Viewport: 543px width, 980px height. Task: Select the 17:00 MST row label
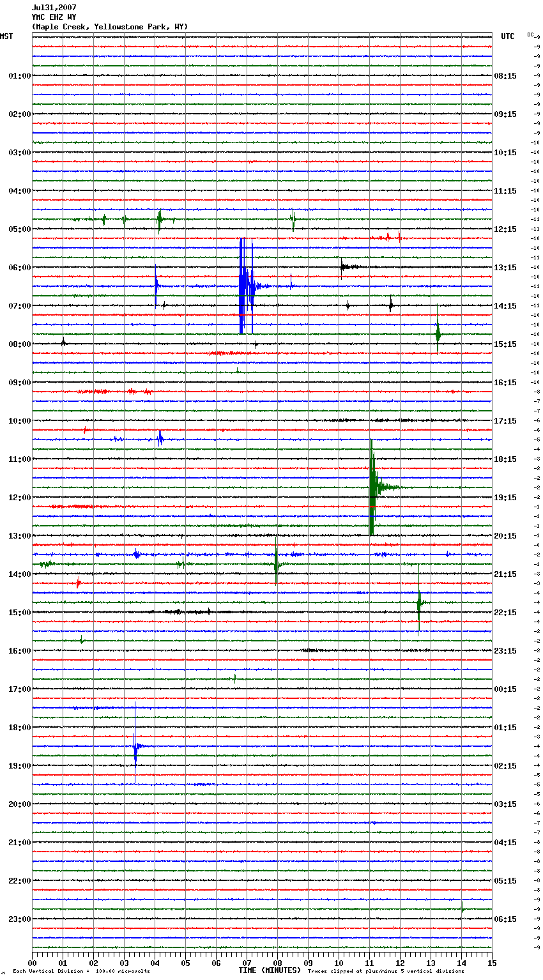(x=20, y=689)
